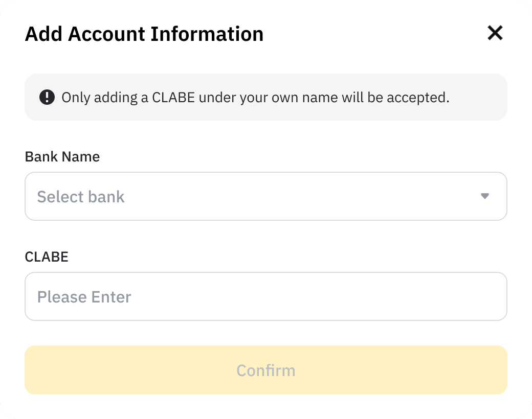Close the Add Account Information dialog
This screenshot has height=419, width=532.
pyautogui.click(x=495, y=33)
